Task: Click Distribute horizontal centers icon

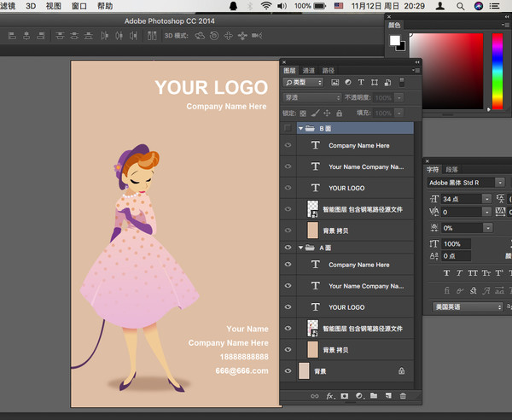Action: [119, 36]
